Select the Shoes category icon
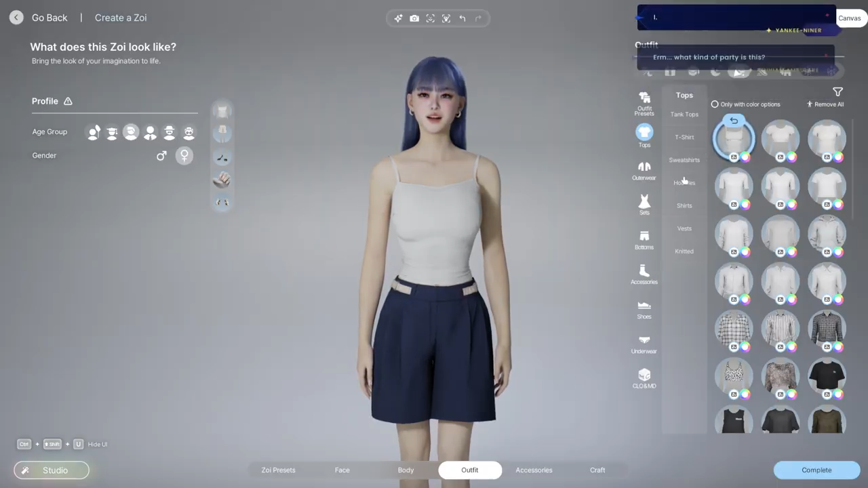The image size is (868, 488). coord(644,309)
